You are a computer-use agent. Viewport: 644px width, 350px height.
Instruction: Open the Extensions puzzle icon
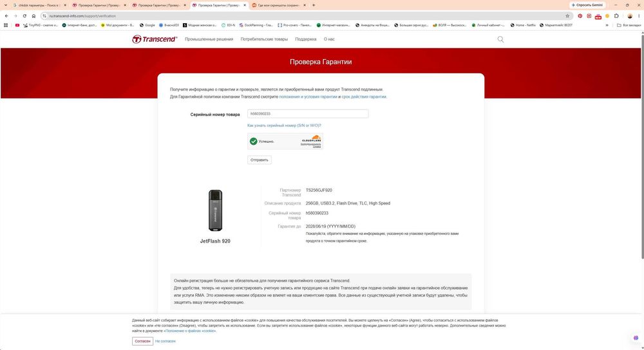[x=616, y=16]
